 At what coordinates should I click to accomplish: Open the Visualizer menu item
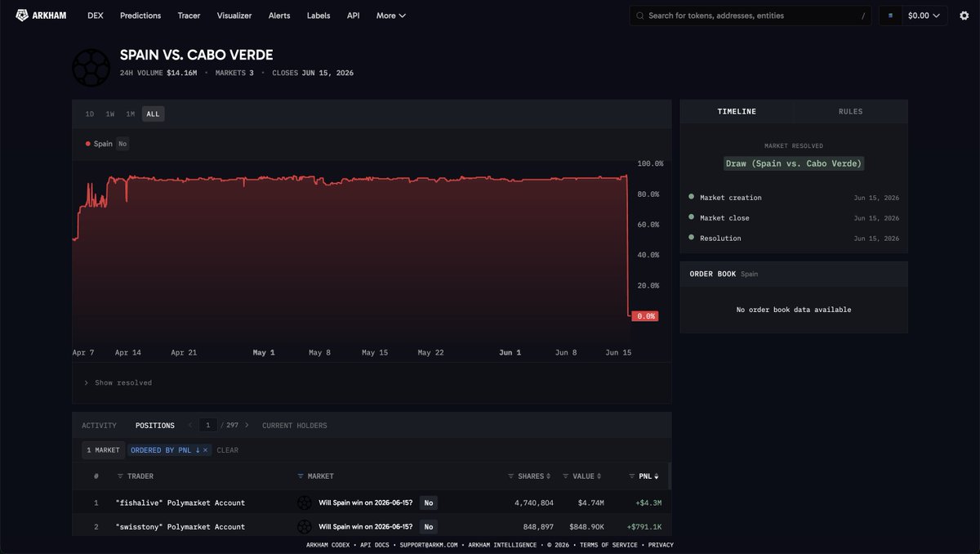tap(234, 16)
